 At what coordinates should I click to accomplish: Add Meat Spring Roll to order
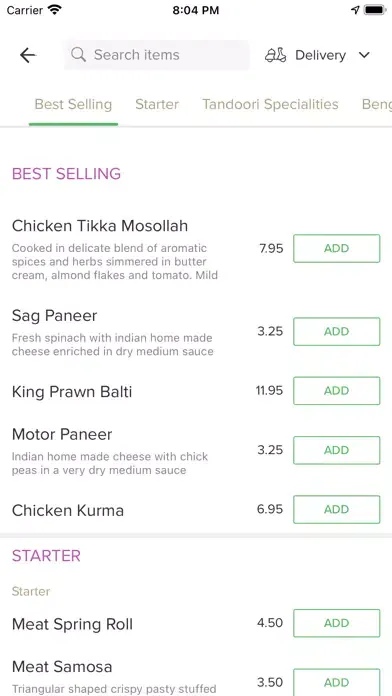[337, 623]
